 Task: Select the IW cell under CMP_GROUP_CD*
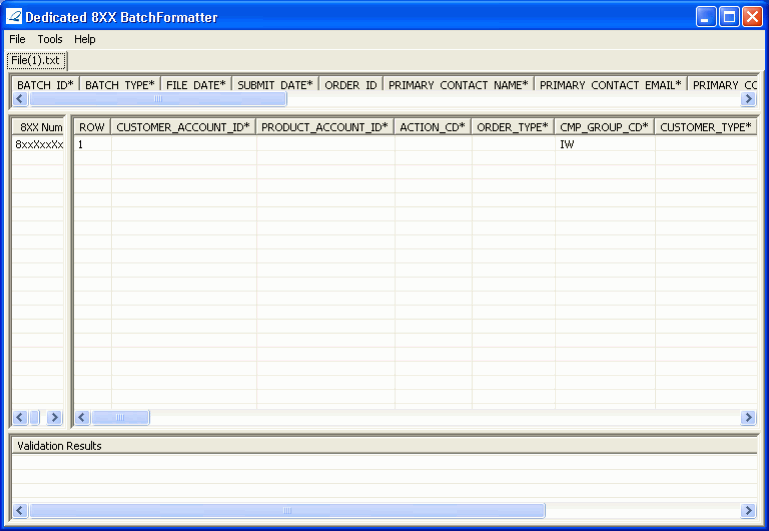coord(605,144)
